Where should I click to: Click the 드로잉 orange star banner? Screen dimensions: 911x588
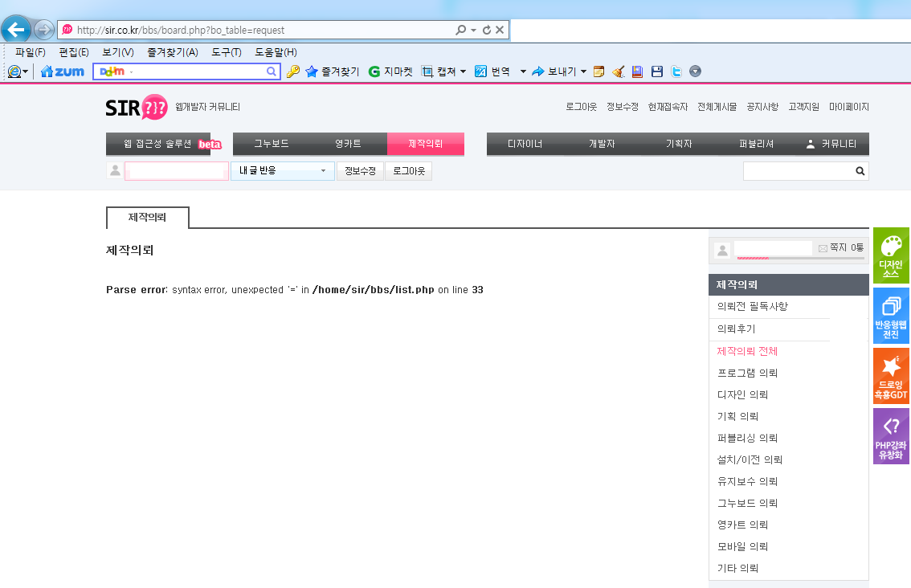[891, 376]
